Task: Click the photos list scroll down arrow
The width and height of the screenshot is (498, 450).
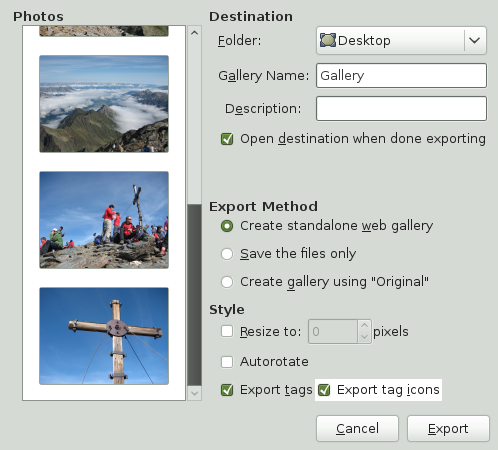Action: (x=194, y=393)
